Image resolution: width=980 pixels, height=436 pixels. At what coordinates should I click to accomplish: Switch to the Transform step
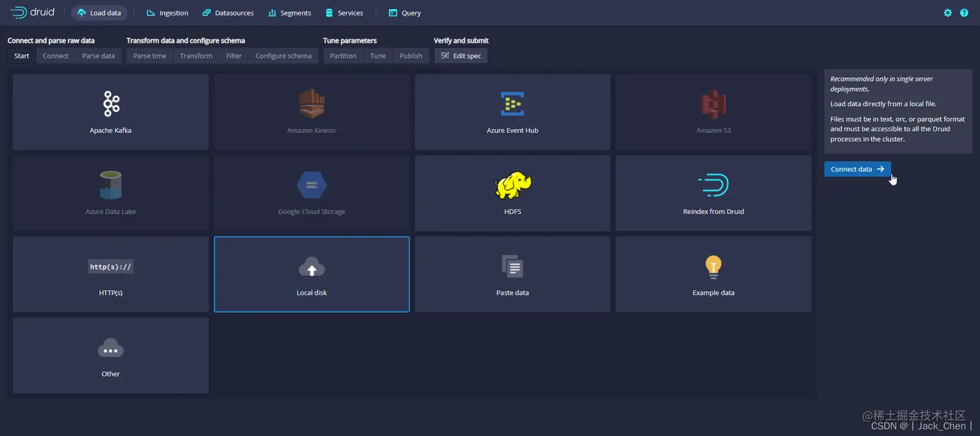point(196,56)
